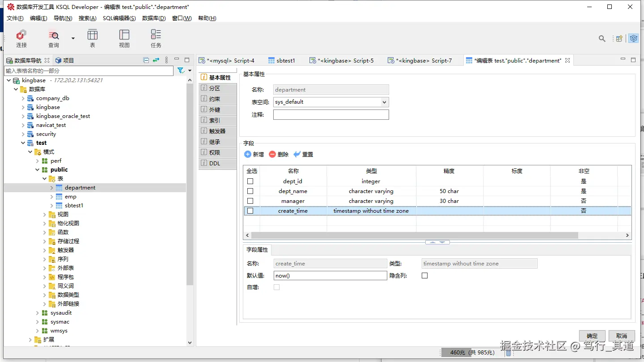Open the 查询 (Query) toolbar icon

click(x=54, y=35)
